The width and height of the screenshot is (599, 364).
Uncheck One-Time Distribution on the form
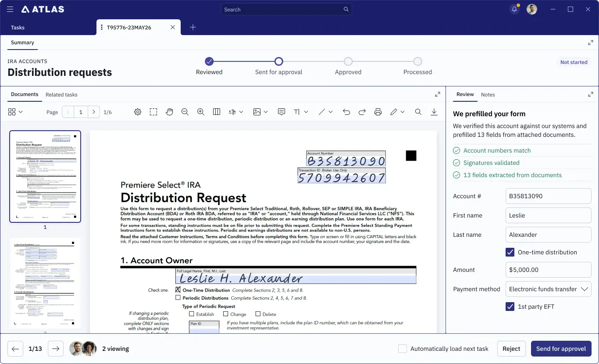coord(178,289)
